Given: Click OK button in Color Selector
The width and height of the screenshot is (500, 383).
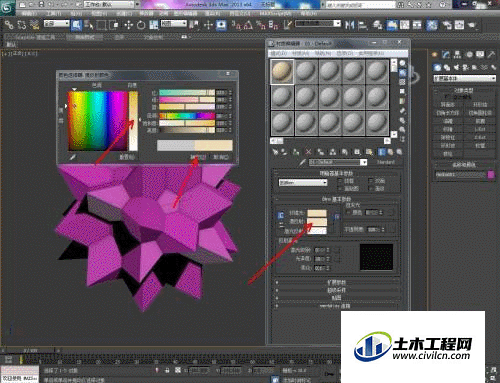Looking at the screenshot, I should (198, 157).
